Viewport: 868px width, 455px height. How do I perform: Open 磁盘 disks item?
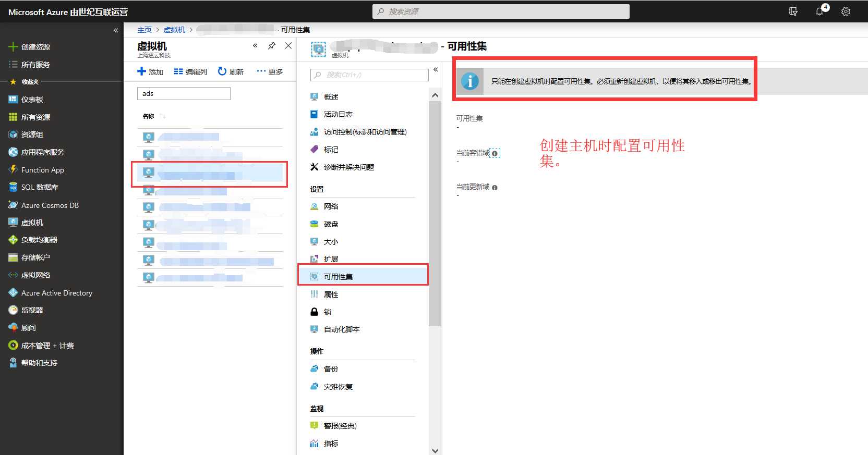[x=331, y=224]
